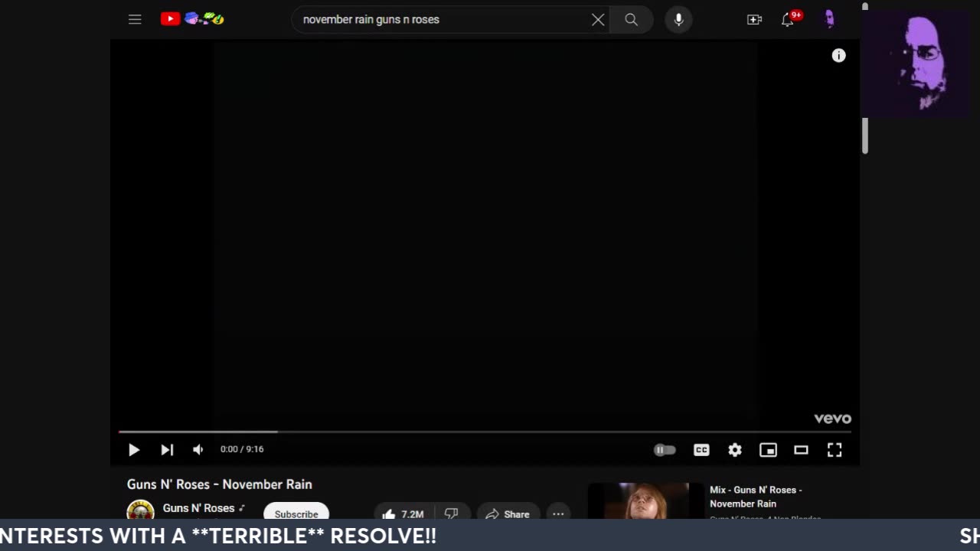The image size is (980, 551).
Task: Go to YouTube home via logo
Action: (192, 19)
